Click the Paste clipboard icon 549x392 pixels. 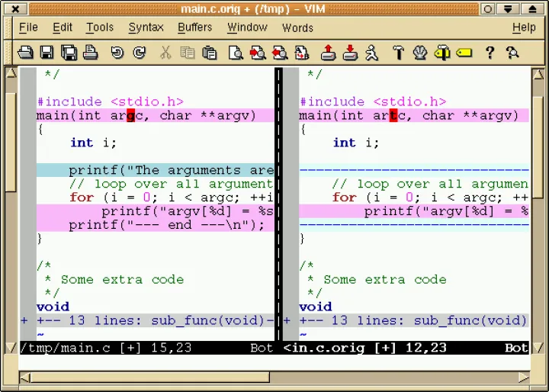(209, 53)
